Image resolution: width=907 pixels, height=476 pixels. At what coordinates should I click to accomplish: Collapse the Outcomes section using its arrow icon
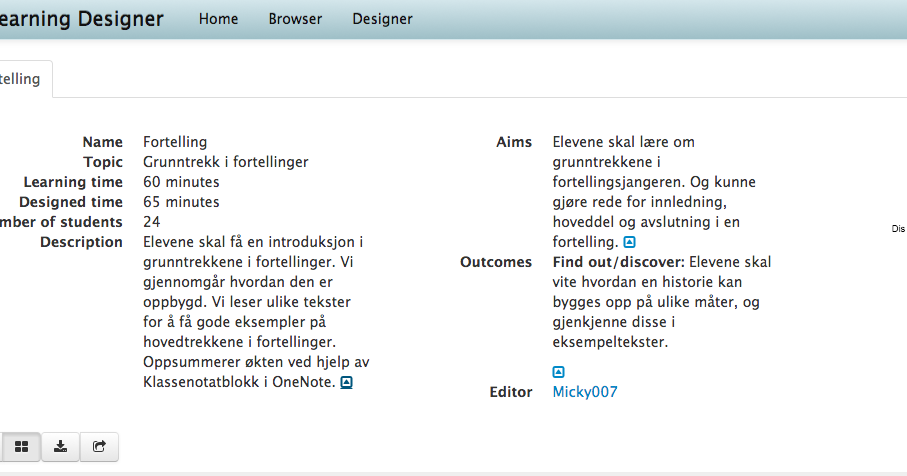[x=559, y=372]
